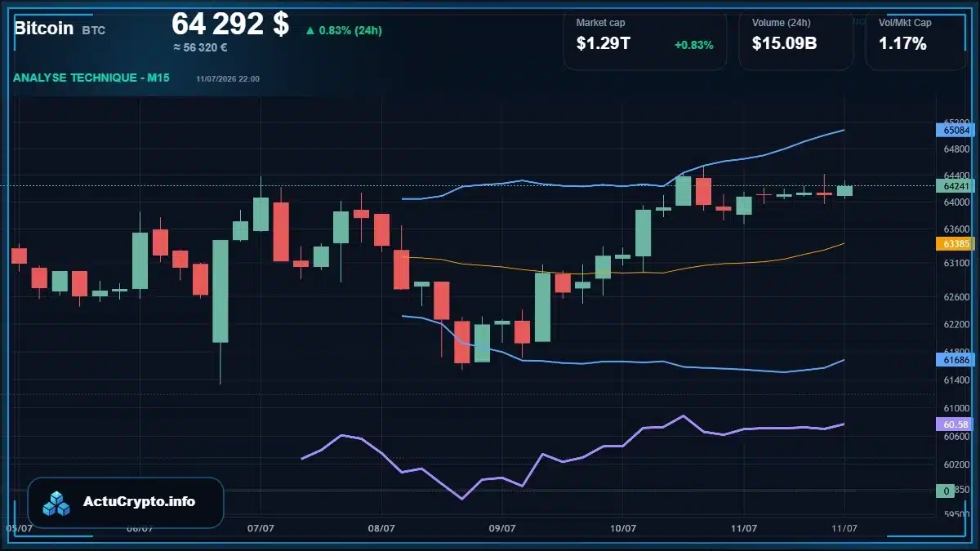
Task: Click the 61400 price axis label
Action: coord(955,380)
